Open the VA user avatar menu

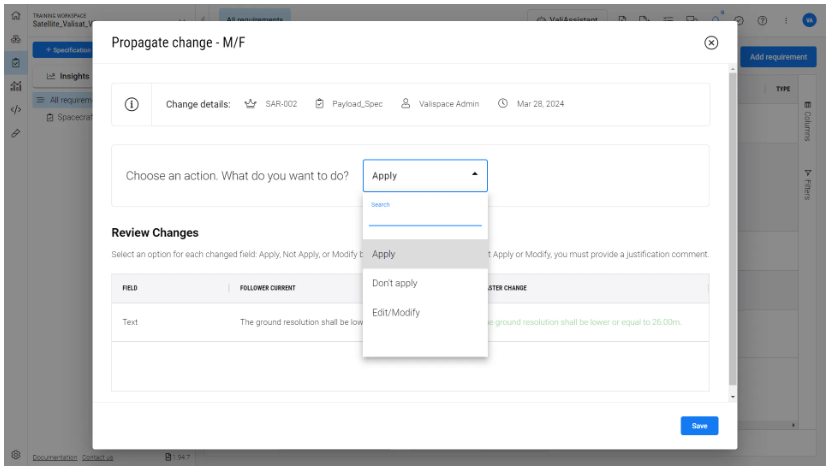pos(809,20)
